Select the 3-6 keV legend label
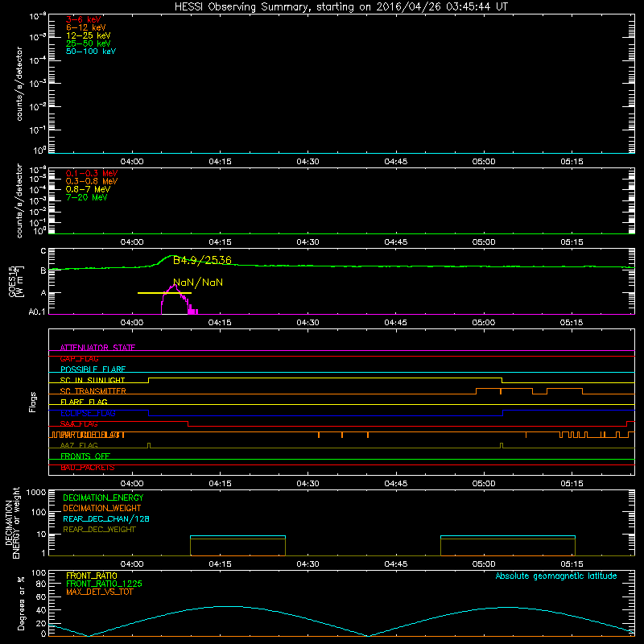This screenshot has width=644, height=644. pos(84,19)
